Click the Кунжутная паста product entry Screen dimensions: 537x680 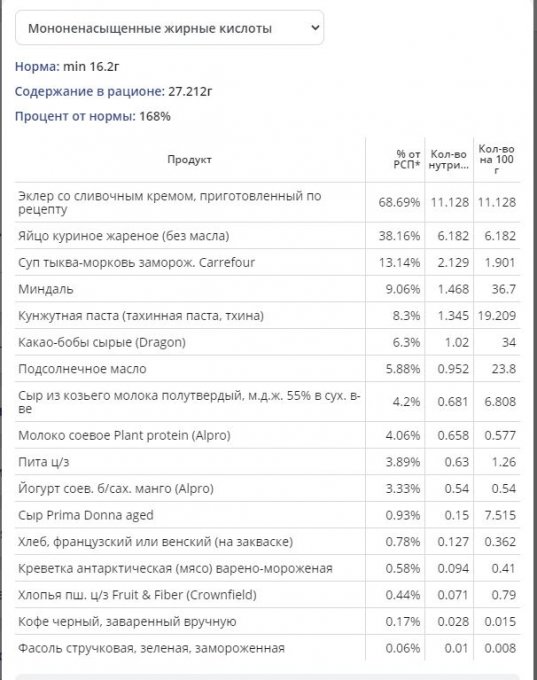(x=141, y=315)
